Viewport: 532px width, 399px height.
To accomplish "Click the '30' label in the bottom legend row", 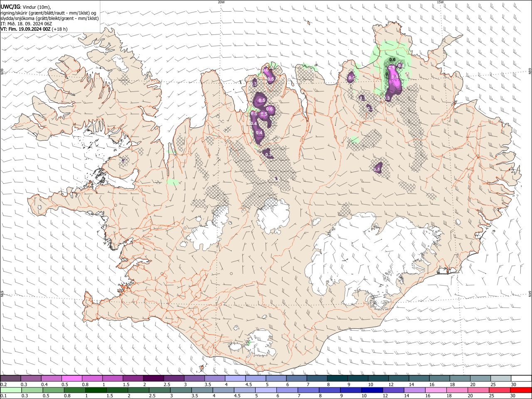I will pyautogui.click(x=512, y=396).
